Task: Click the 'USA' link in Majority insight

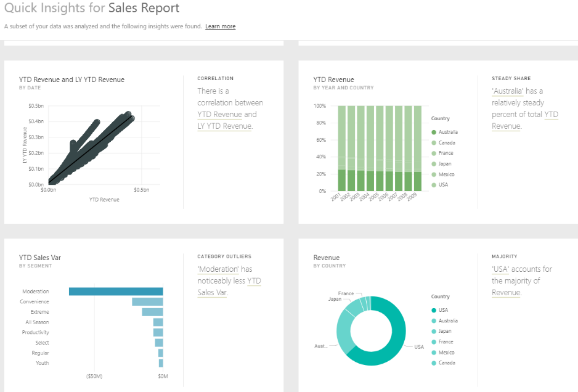Action: point(502,269)
